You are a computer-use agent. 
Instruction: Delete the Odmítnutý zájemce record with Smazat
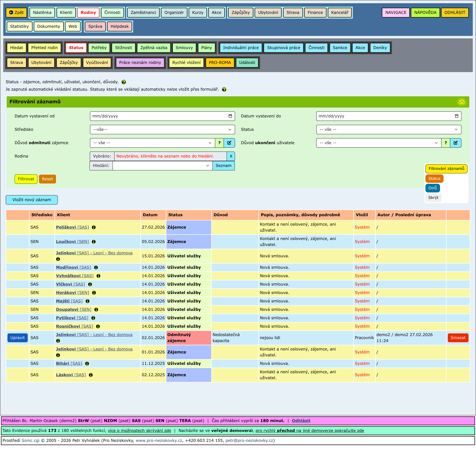[x=458, y=338]
